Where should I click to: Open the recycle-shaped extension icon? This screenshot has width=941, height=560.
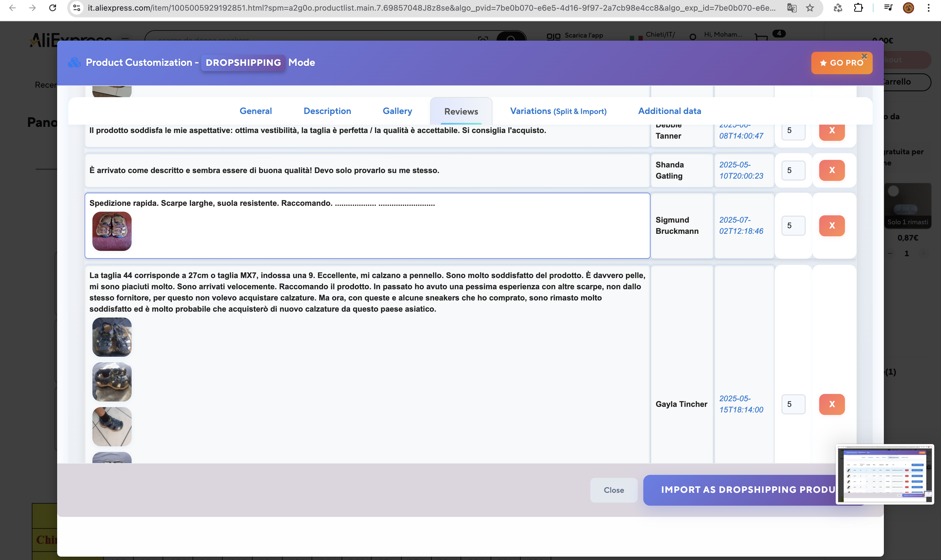(838, 8)
